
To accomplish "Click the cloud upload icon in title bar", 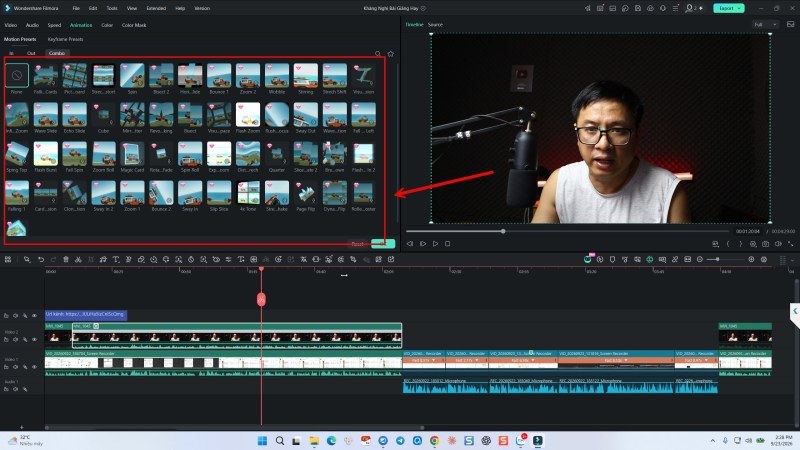I will click(650, 8).
